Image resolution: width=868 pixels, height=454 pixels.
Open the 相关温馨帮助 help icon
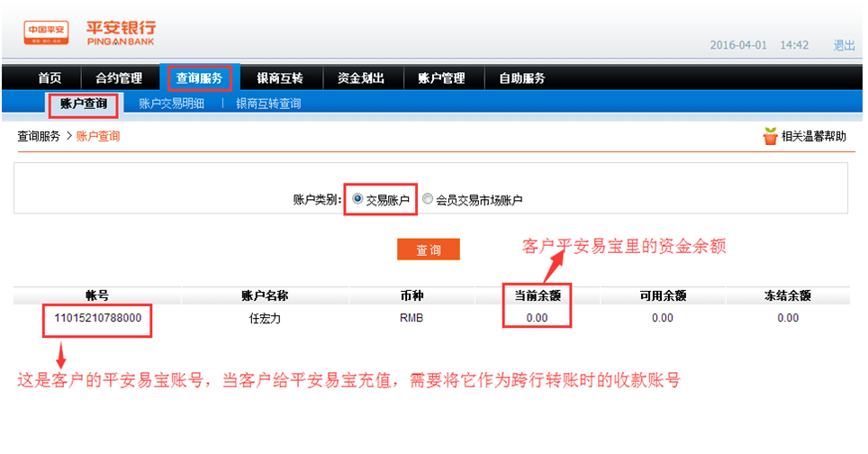click(770, 136)
